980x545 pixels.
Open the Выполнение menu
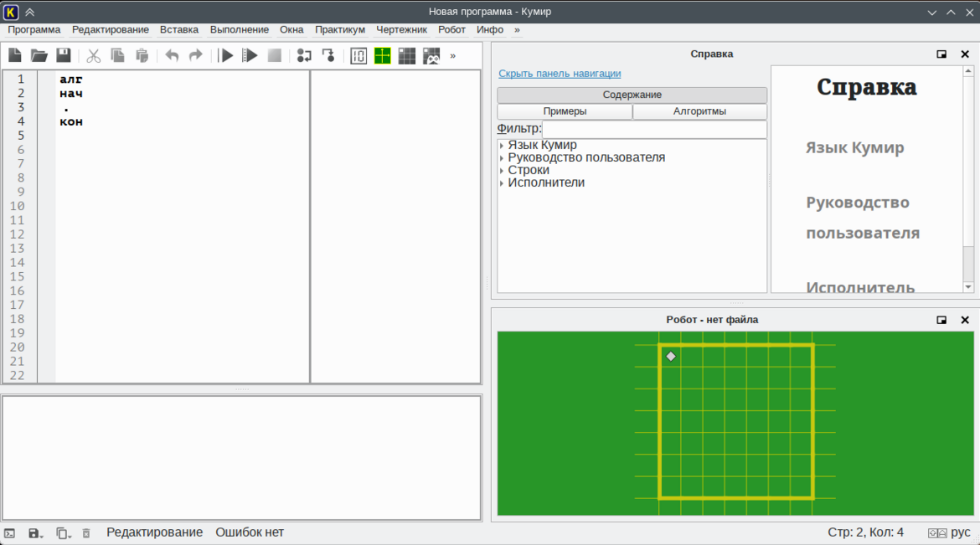(x=240, y=29)
